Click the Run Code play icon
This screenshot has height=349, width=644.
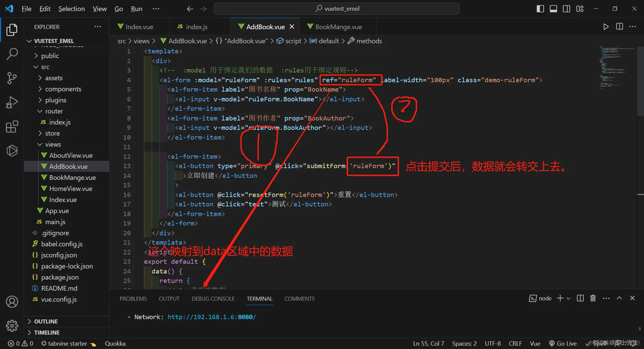pos(606,27)
